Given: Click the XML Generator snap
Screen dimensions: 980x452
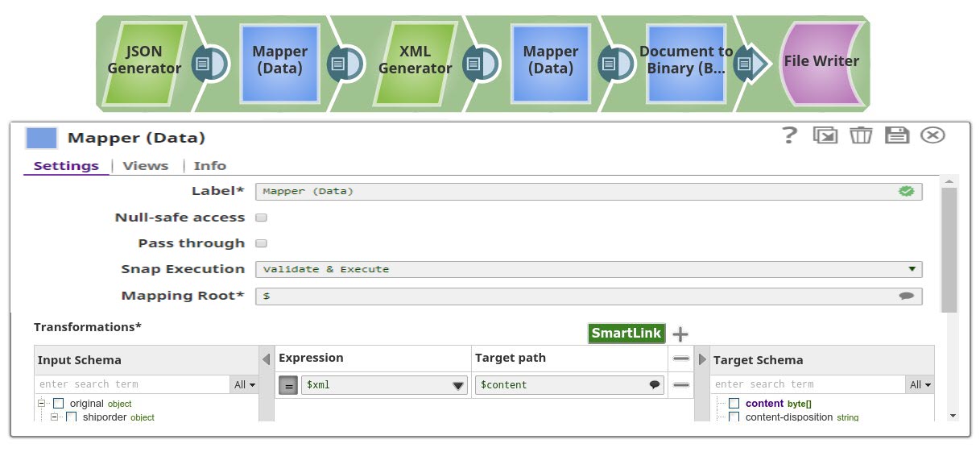Looking at the screenshot, I should 415,60.
